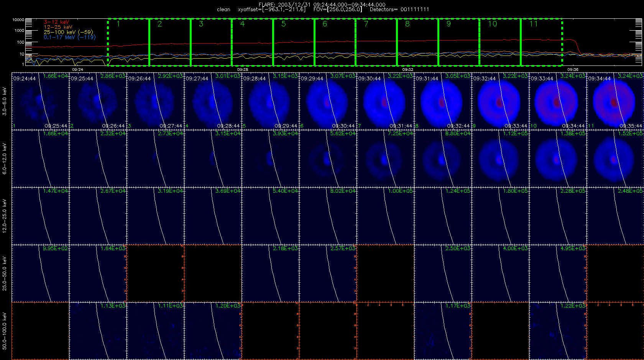Click the '9.95E+02' peak value label
The width and height of the screenshot is (644, 360).
(56, 249)
